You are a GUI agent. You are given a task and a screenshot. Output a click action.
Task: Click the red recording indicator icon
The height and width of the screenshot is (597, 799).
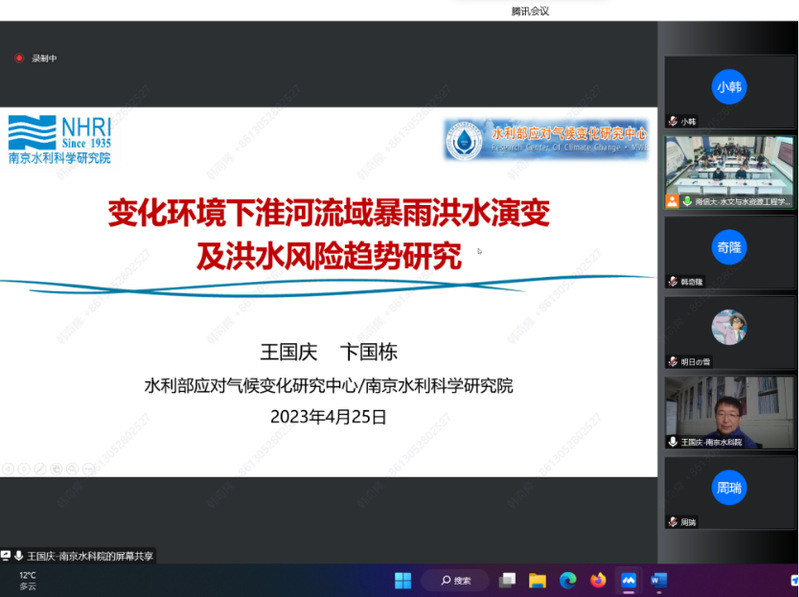(x=19, y=58)
